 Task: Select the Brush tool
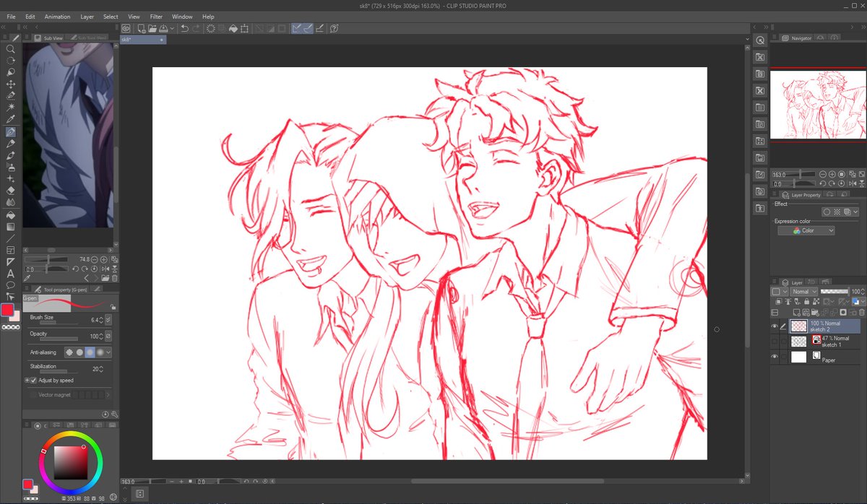click(x=11, y=155)
